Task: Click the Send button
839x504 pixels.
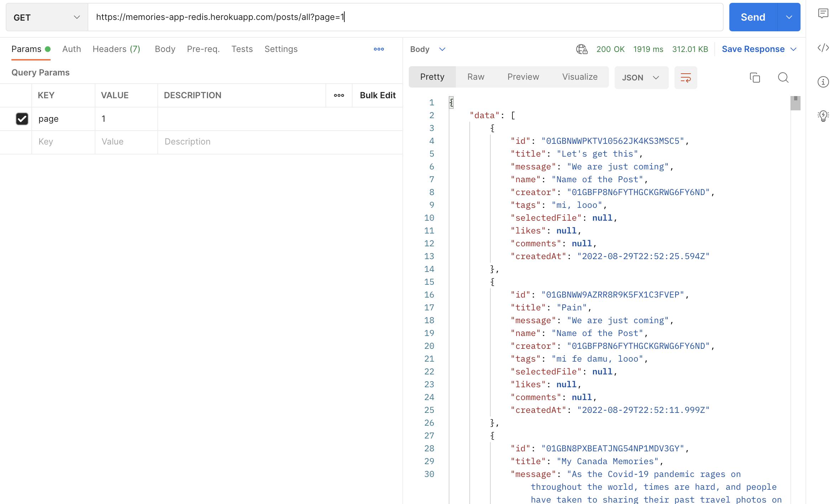Action: click(753, 17)
